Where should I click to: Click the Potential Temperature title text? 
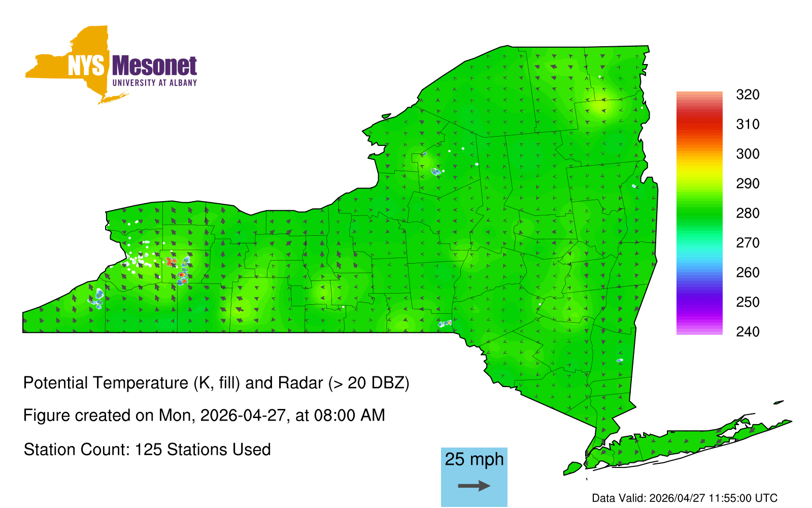point(216,383)
